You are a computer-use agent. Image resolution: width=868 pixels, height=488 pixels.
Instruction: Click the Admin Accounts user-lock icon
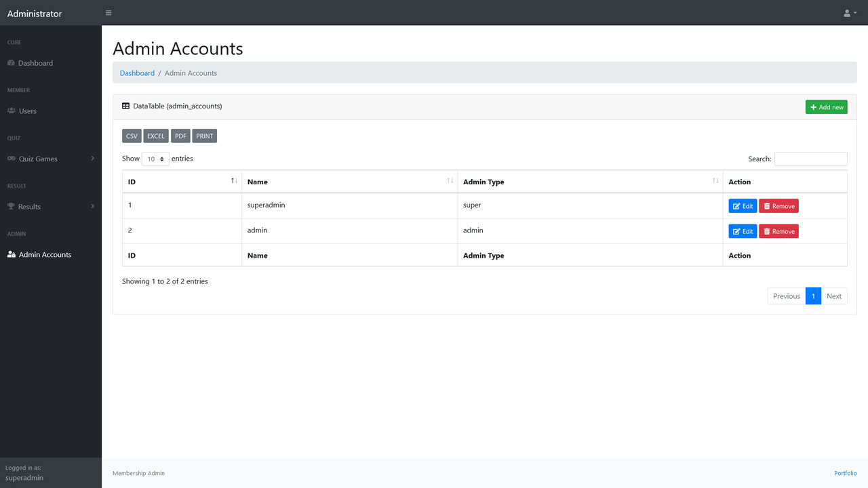click(x=12, y=255)
